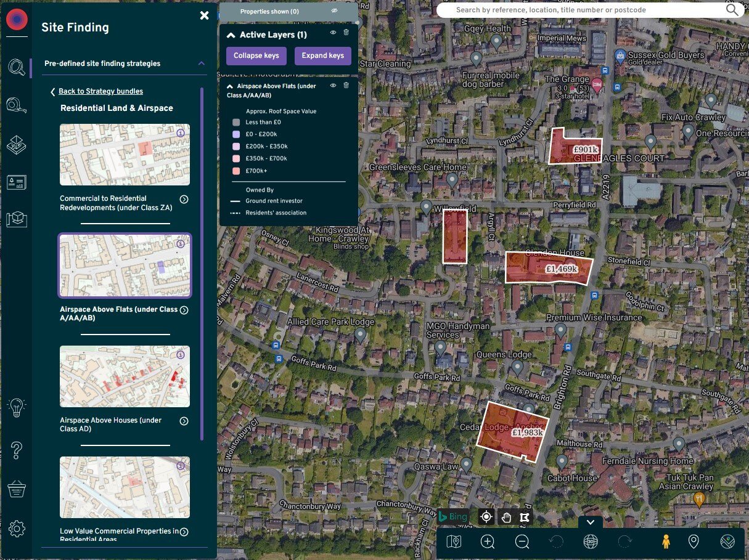Open the basket panel in sidebar

[17, 488]
